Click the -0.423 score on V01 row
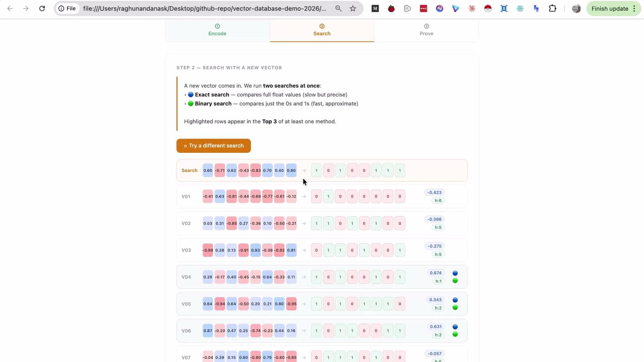The image size is (644, 362). pyautogui.click(x=435, y=192)
